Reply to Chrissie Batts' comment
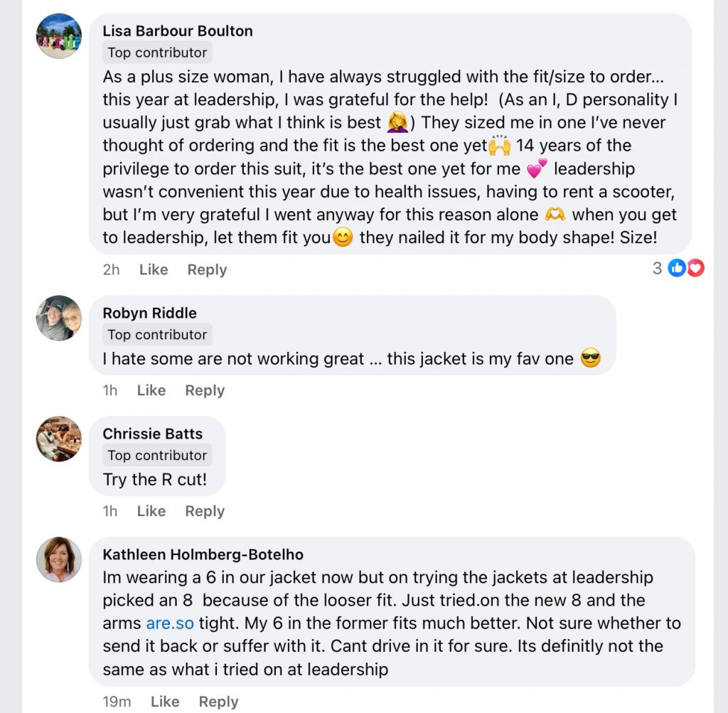 click(x=204, y=511)
